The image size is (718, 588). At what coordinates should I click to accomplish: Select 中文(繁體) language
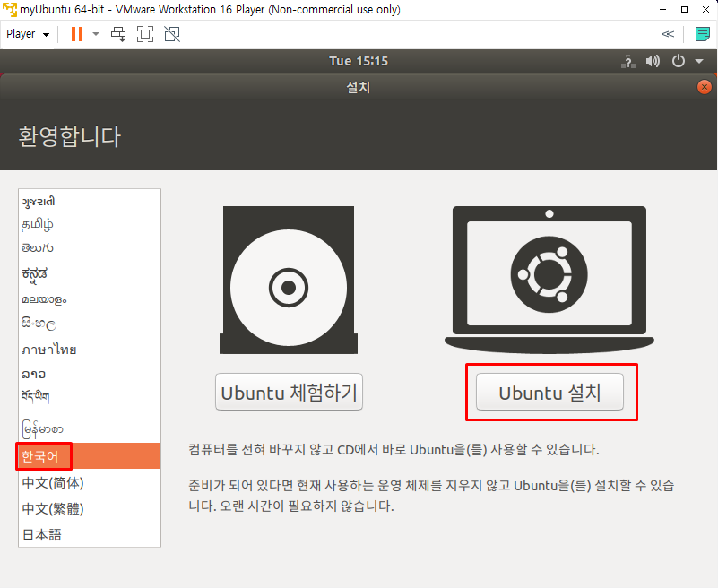90,509
